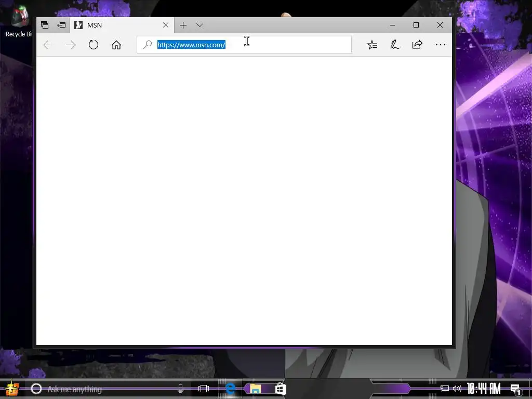This screenshot has width=532, height=399.
Task: Click the search magnifier in address bar
Action: (147, 45)
